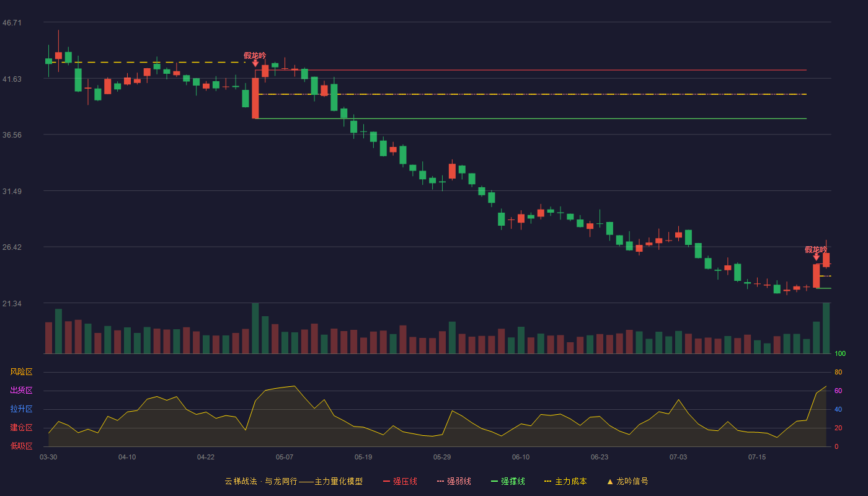Image resolution: width=868 pixels, height=496 pixels.
Task: Click the first 假龙吟 signal label near 05-07
Action: pos(255,55)
